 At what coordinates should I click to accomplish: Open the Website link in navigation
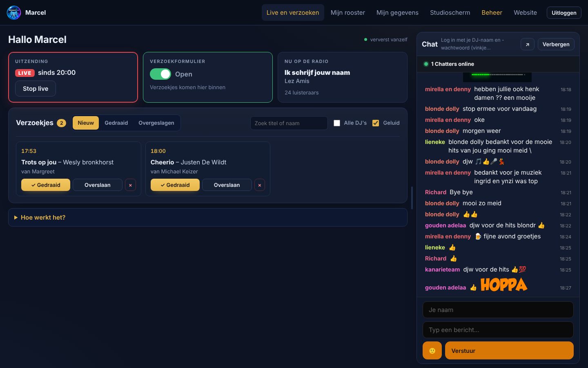525,13
